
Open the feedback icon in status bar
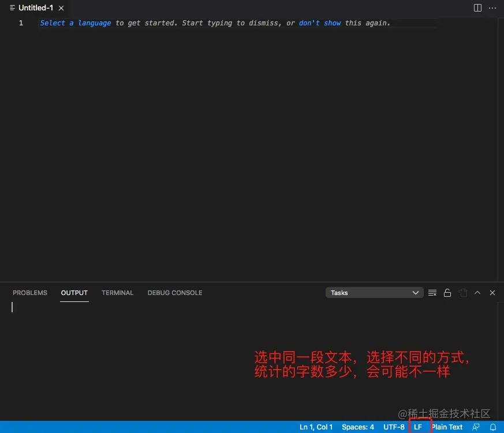(x=476, y=427)
